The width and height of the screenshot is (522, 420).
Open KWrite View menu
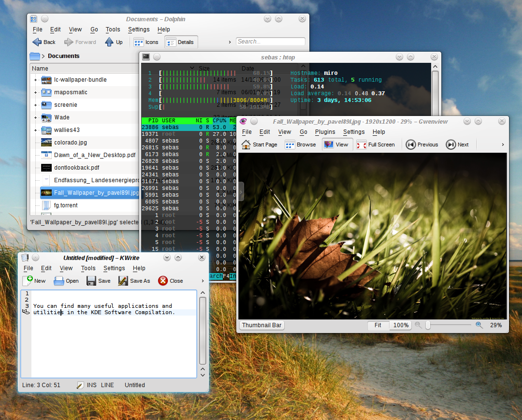(x=66, y=268)
